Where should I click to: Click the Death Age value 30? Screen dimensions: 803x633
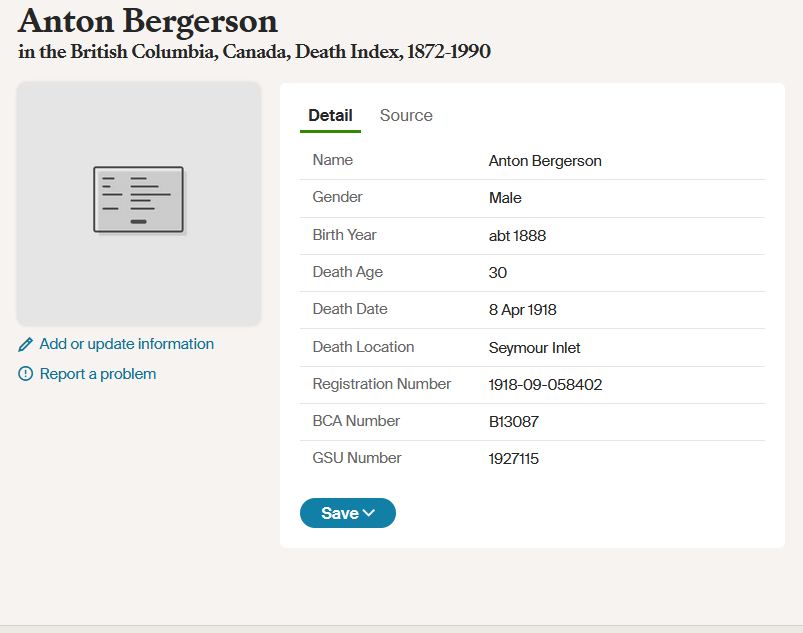tap(497, 272)
